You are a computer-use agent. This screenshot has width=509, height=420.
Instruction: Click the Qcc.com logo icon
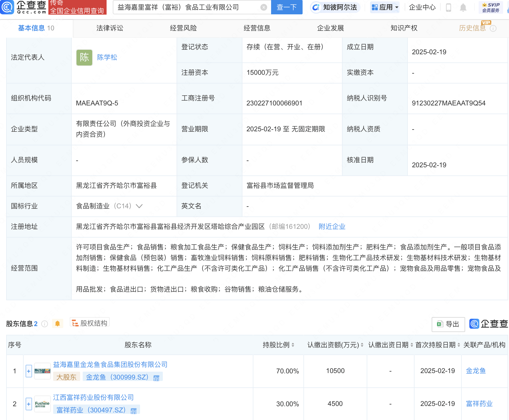(7, 7)
